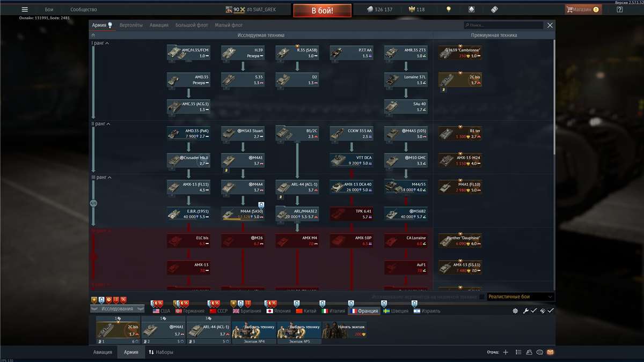The height and width of the screenshot is (362, 644).
Task: Select AMX-13-M24 premium tank
Action: (x=460, y=160)
